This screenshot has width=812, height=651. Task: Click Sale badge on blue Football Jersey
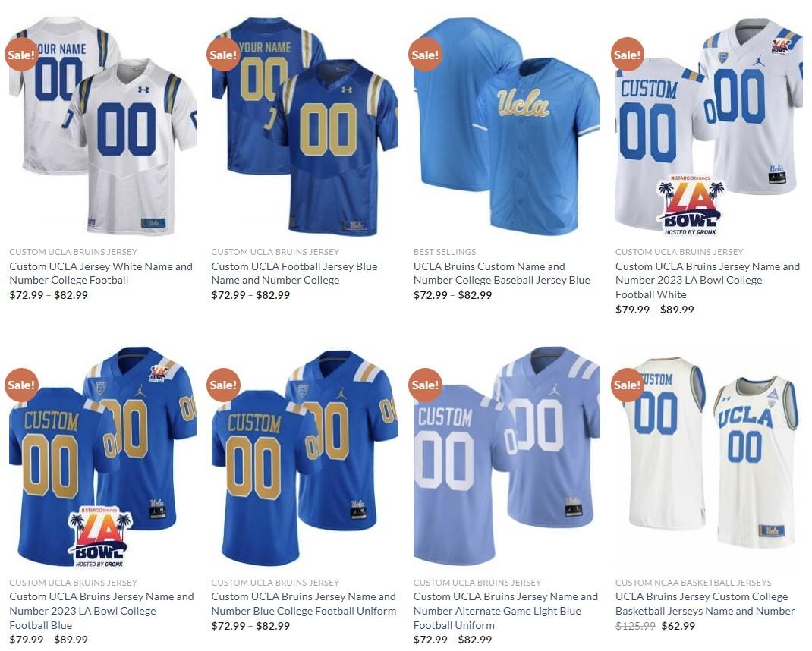click(x=223, y=55)
